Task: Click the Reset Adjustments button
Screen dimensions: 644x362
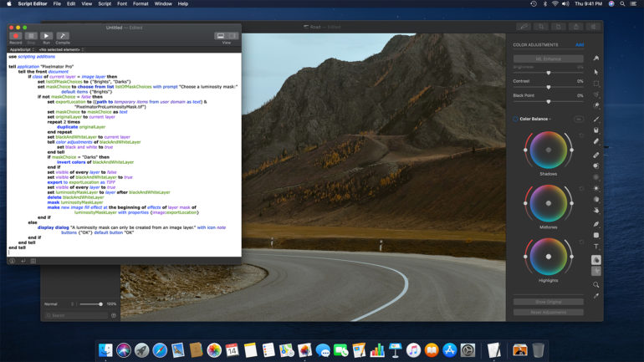Action: click(549, 313)
